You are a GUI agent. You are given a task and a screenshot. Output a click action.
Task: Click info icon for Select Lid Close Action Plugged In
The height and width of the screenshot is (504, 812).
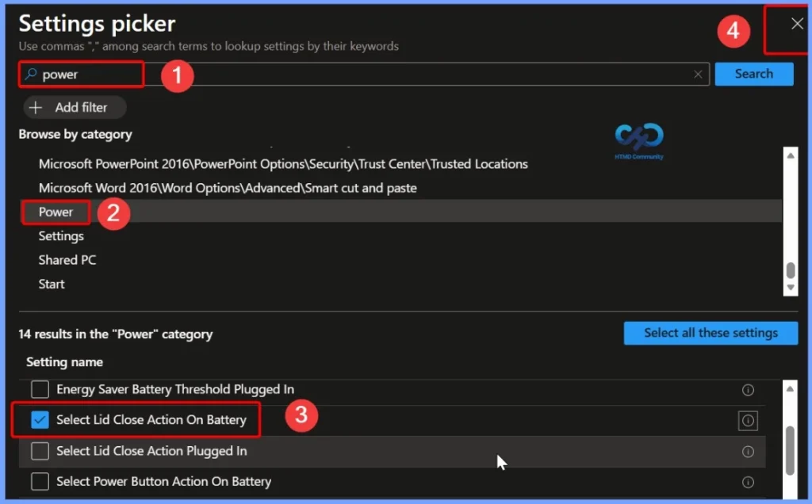click(x=747, y=451)
